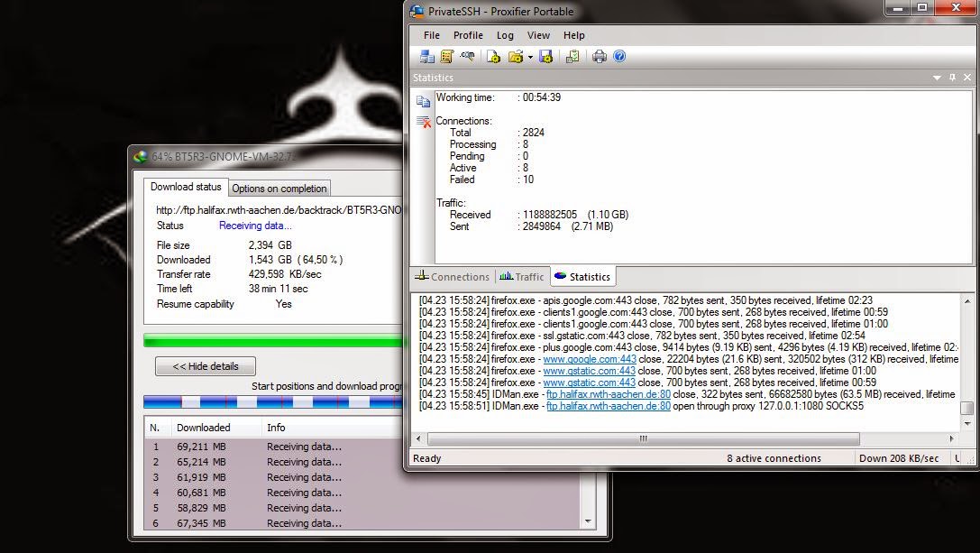Click the log's horizontal scroll right arrow

952,438
